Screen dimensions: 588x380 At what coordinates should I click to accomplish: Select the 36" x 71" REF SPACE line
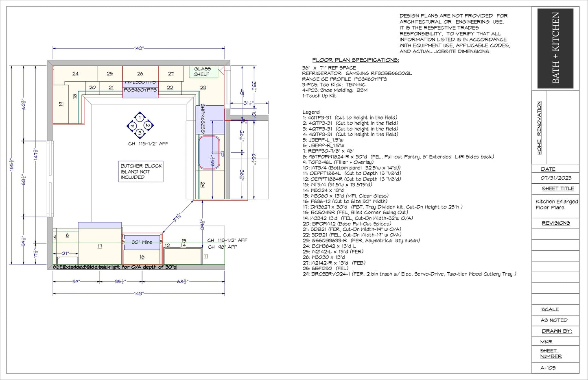pos(329,68)
